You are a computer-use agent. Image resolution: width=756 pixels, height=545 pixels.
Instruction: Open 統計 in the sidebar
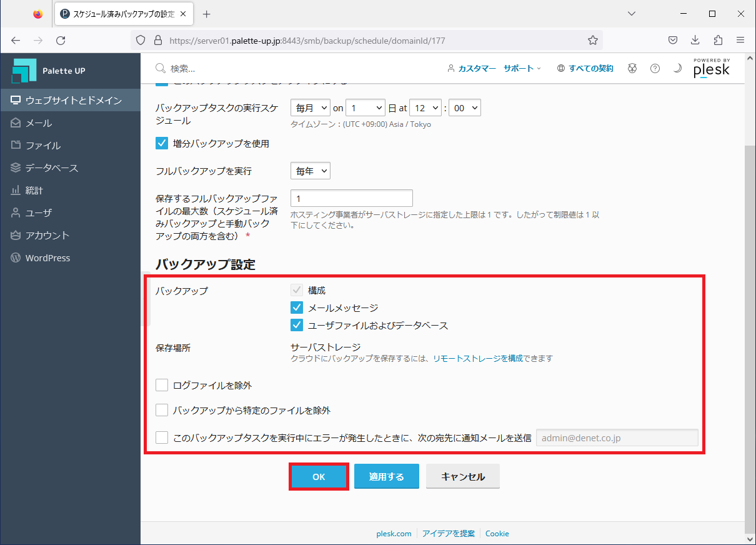70,191
